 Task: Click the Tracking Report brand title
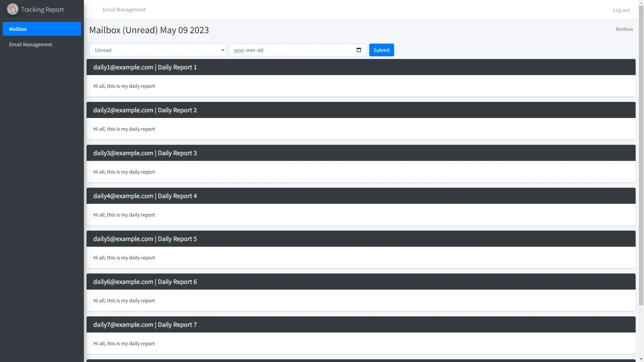pos(42,9)
